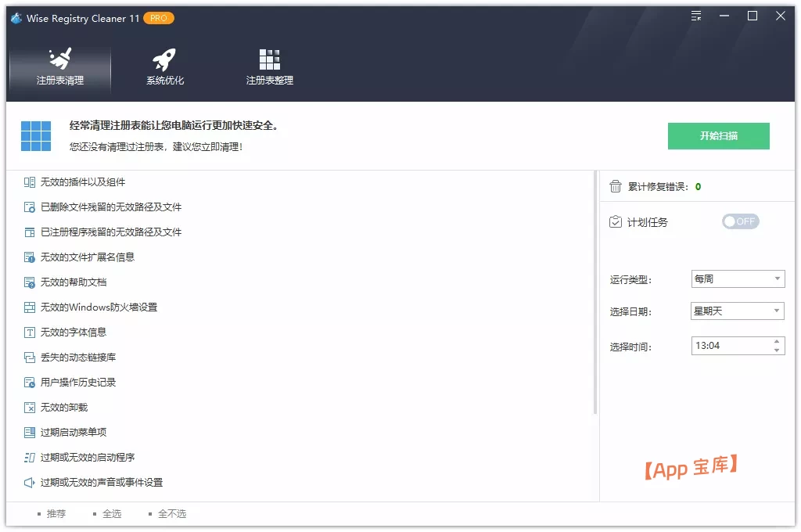Click 全不选 to deselect all scan items

[171, 513]
